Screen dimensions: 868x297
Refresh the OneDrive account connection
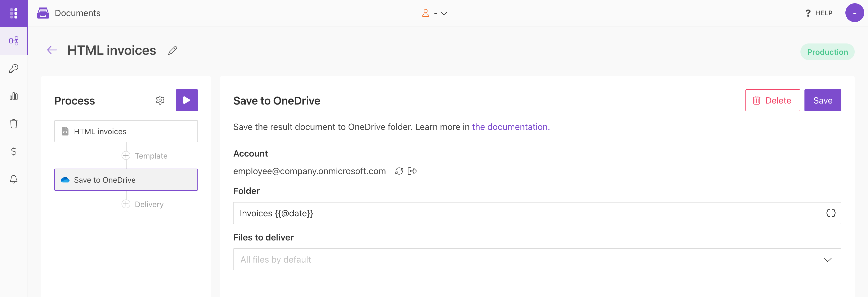(399, 171)
